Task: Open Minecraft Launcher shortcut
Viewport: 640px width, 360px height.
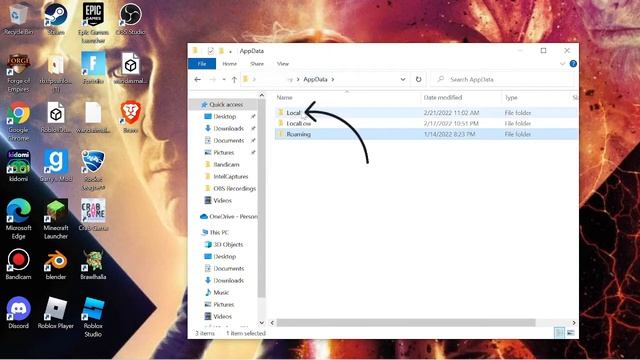Action: coord(56,219)
